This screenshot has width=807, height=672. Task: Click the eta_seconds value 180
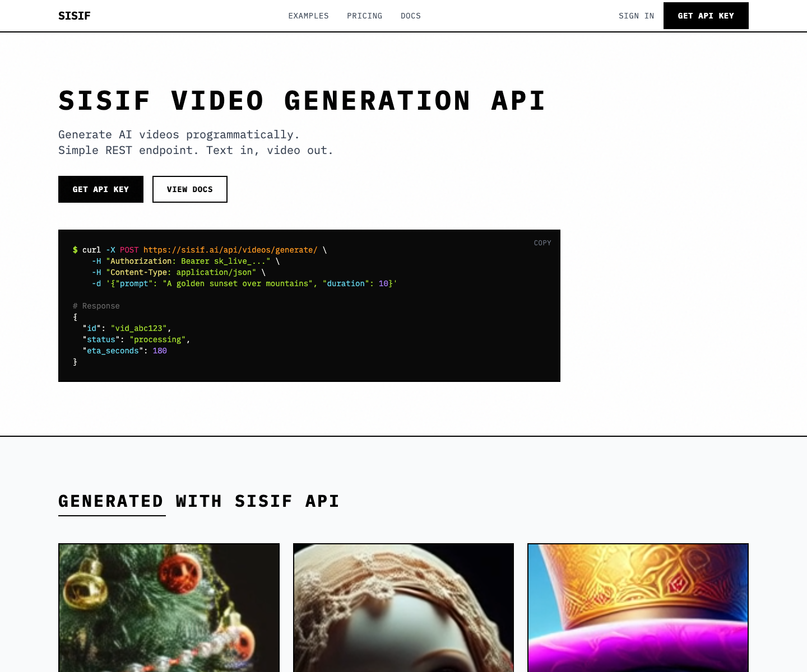tap(160, 351)
